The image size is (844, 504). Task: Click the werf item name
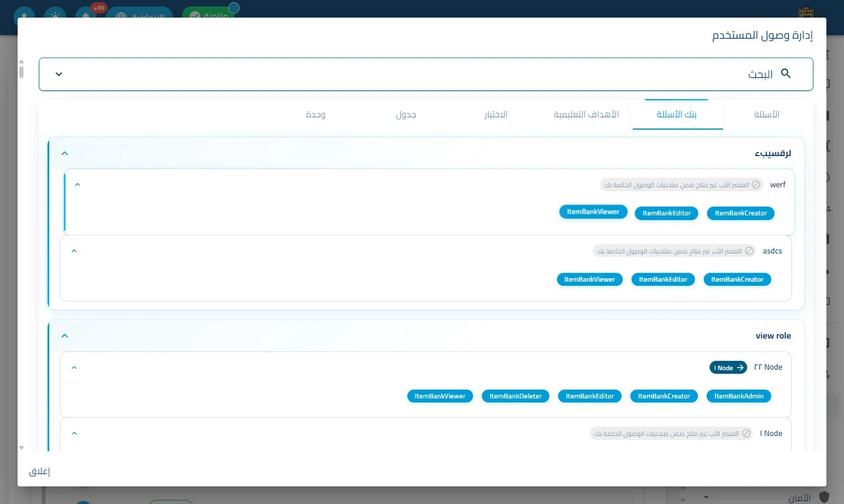[x=778, y=185]
